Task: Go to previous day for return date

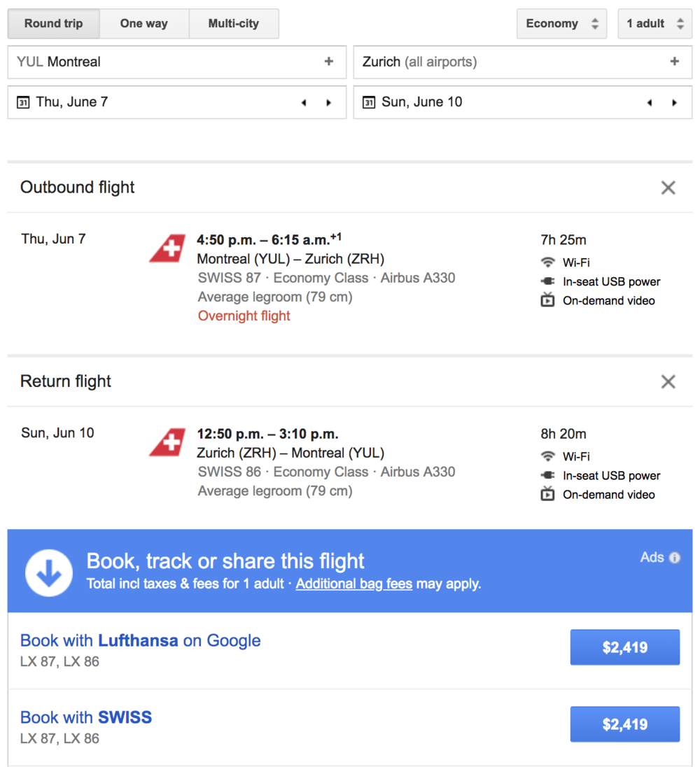Action: coord(650,103)
